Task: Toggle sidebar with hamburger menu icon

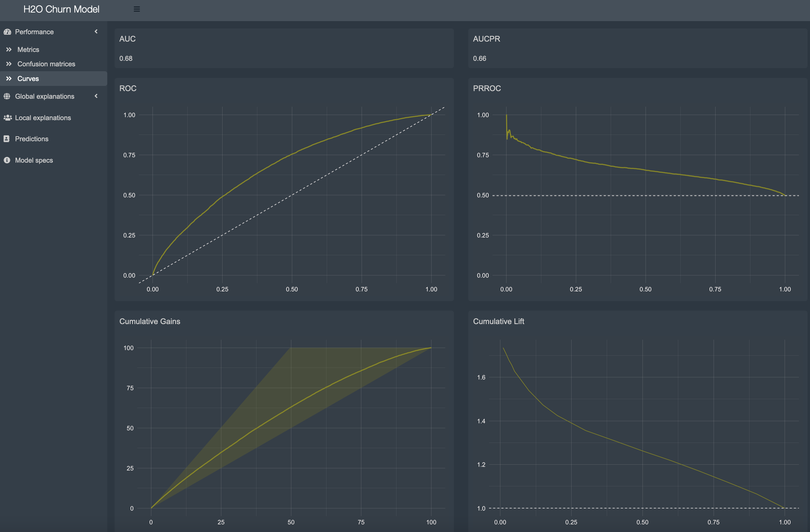Action: pyautogui.click(x=137, y=9)
